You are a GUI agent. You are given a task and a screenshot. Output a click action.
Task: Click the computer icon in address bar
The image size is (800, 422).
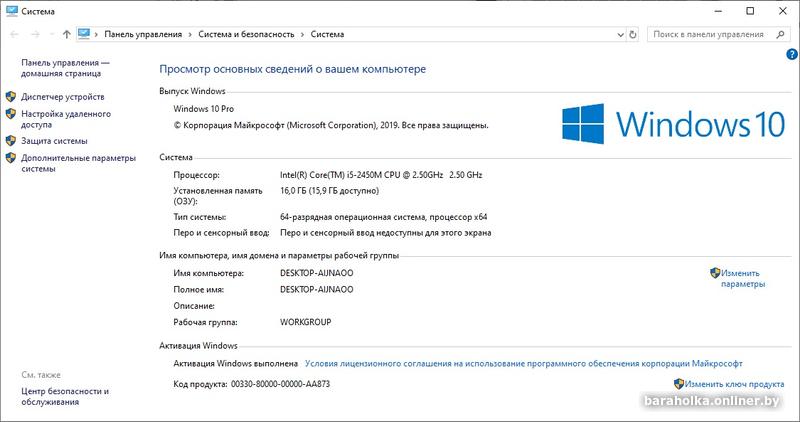pyautogui.click(x=84, y=34)
